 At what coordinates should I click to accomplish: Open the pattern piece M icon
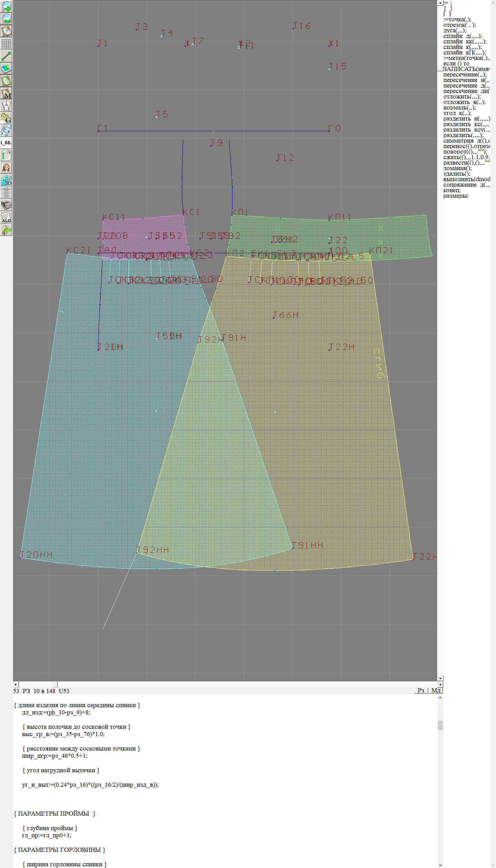(x=6, y=94)
